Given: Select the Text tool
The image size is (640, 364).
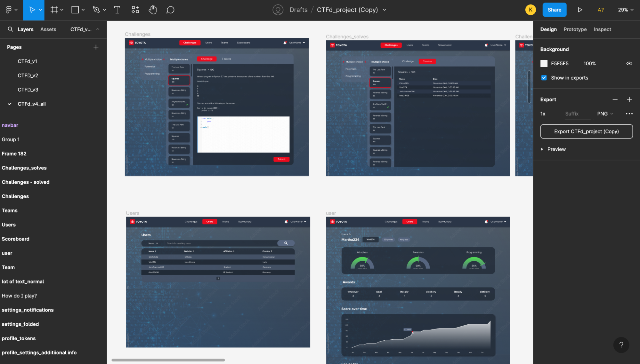Looking at the screenshot, I should pyautogui.click(x=117, y=10).
